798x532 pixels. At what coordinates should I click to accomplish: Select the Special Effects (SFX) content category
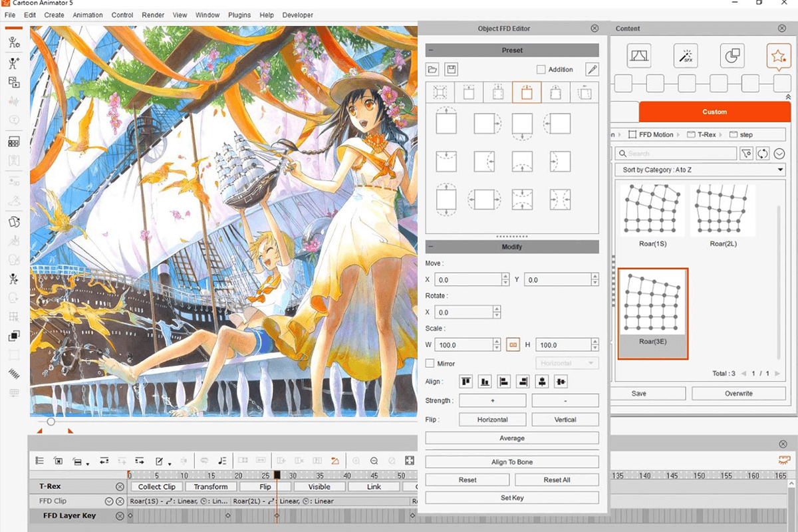686,56
